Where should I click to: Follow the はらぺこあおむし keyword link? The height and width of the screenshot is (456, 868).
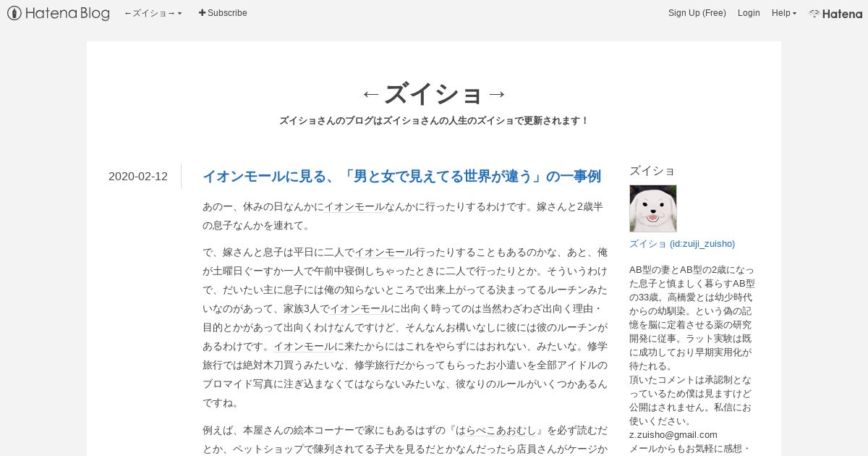[x=495, y=430]
